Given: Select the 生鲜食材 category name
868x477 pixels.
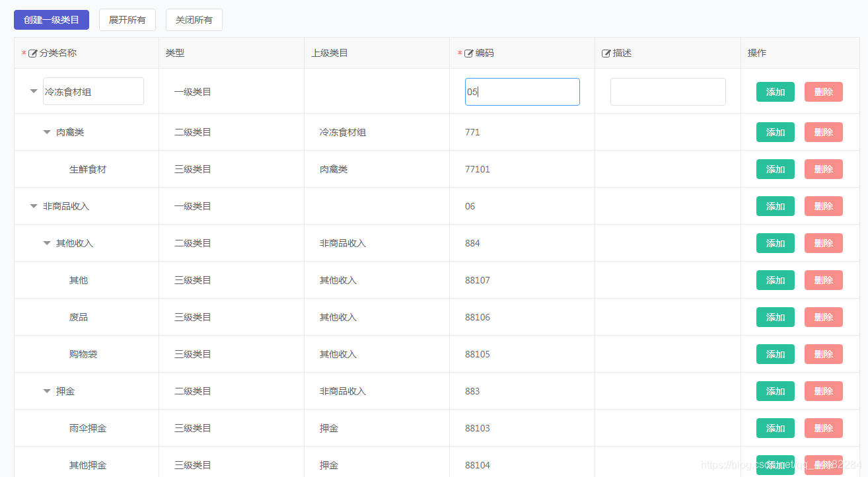Looking at the screenshot, I should click(88, 169).
